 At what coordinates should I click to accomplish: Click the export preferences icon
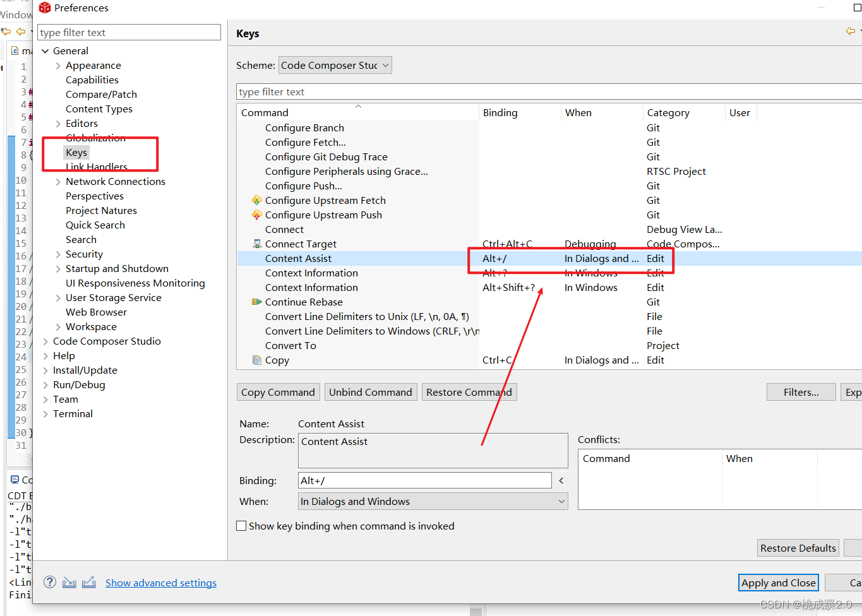89,582
